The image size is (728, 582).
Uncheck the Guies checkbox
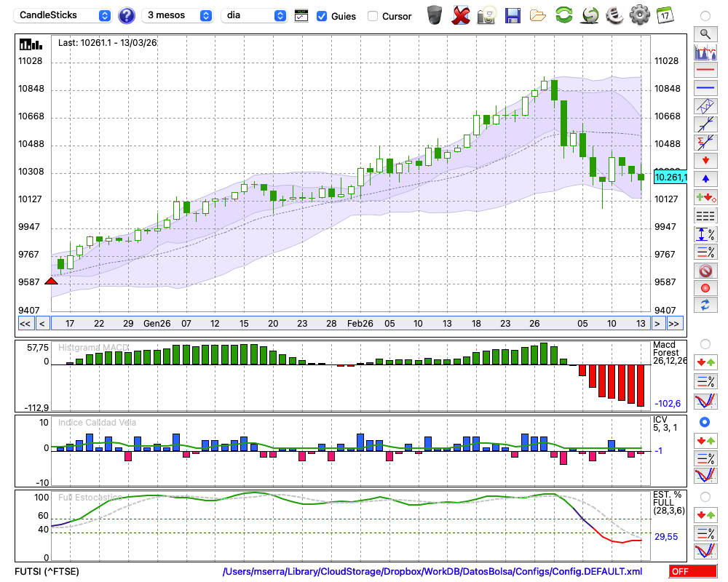[x=322, y=16]
